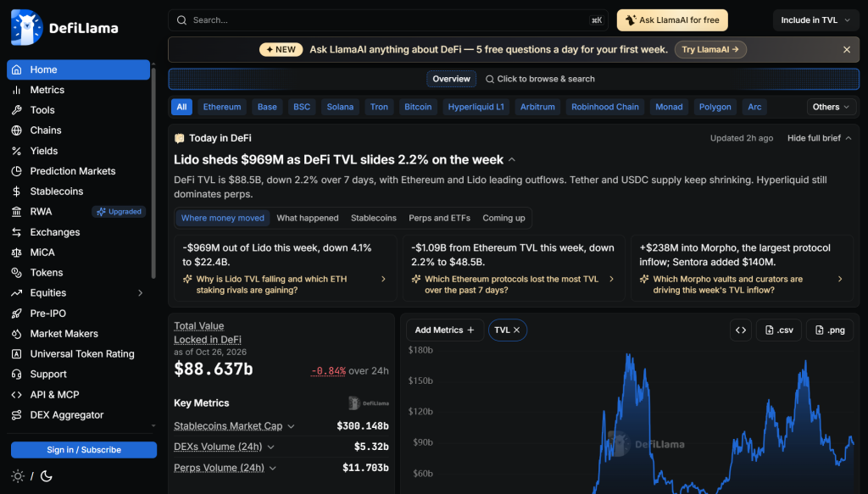
Task: Switch to What happened tab
Action: (x=307, y=218)
